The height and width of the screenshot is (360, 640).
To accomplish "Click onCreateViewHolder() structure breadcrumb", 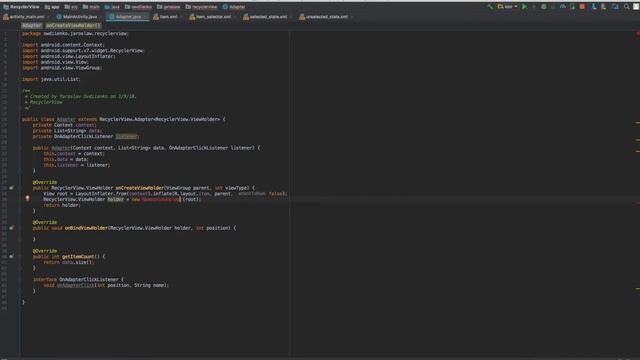I will [x=73, y=25].
